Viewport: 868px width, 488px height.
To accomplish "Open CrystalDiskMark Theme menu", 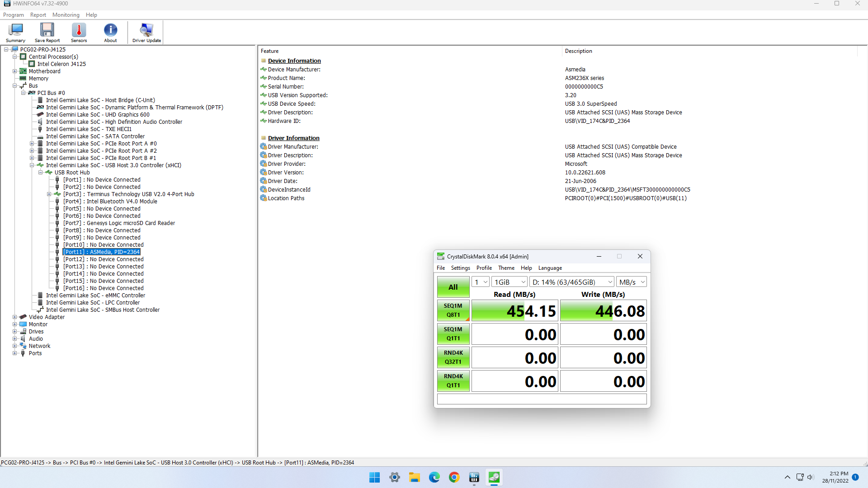I will (506, 268).
